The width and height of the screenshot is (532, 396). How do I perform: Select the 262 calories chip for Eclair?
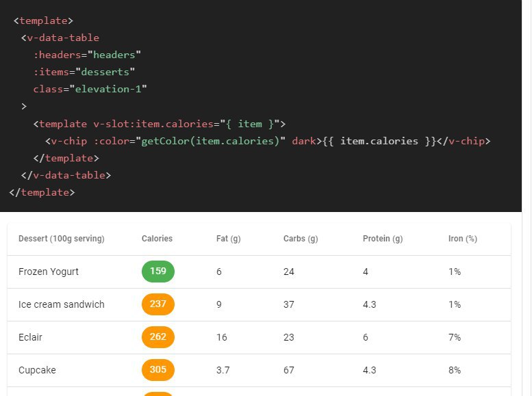157,337
